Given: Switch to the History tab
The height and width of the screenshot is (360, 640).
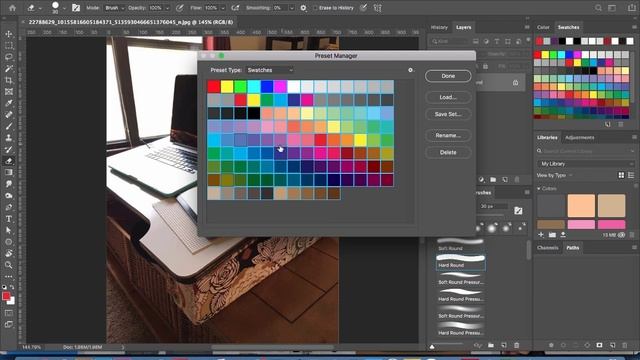Looking at the screenshot, I should point(439,27).
